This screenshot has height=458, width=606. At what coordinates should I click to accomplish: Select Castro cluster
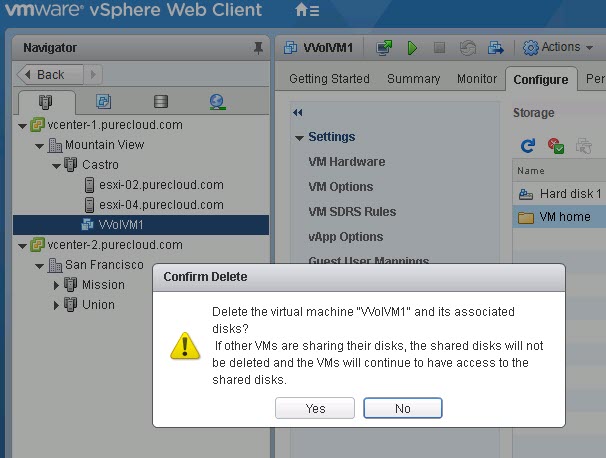tap(100, 165)
